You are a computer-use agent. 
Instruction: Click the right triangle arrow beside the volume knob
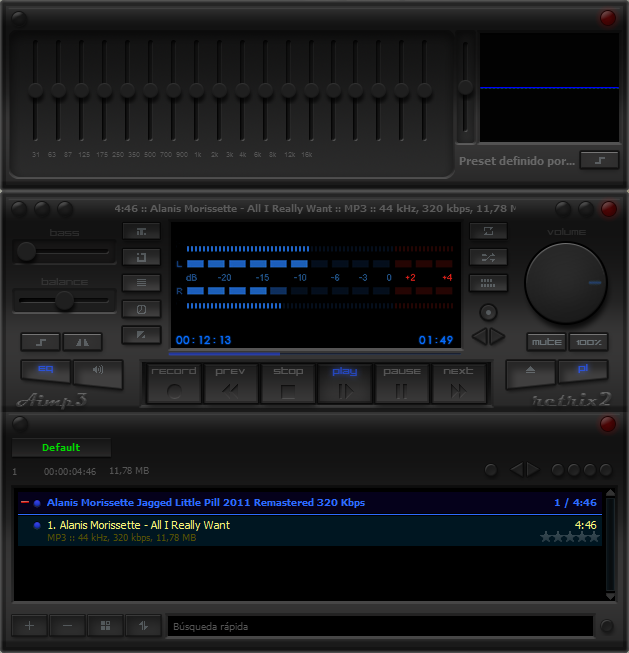click(497, 336)
